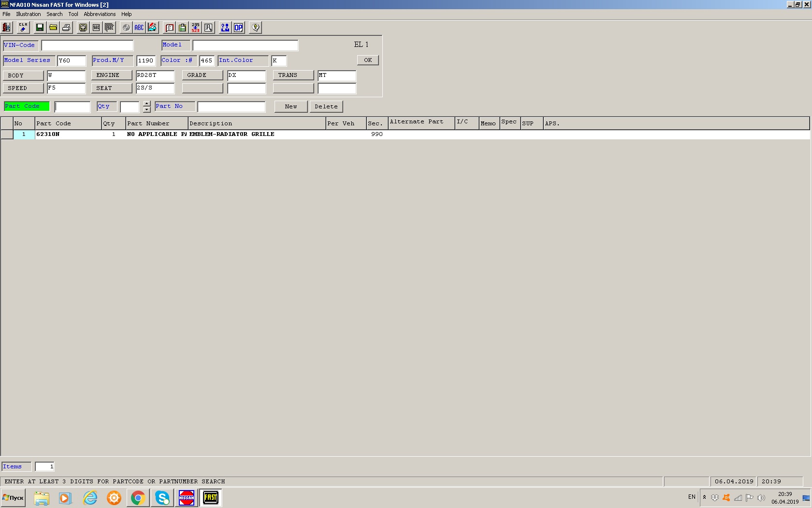
Task: Click the SEAT button
Action: pos(112,88)
